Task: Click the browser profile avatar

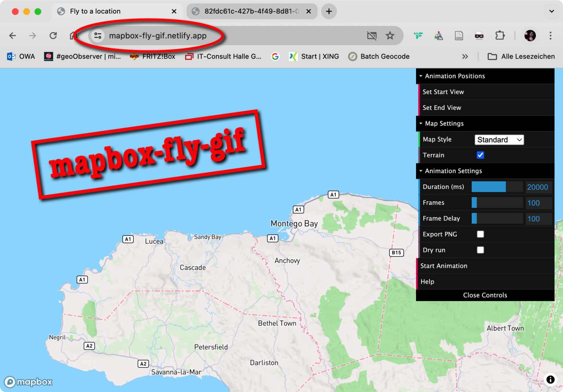Action: click(x=530, y=36)
